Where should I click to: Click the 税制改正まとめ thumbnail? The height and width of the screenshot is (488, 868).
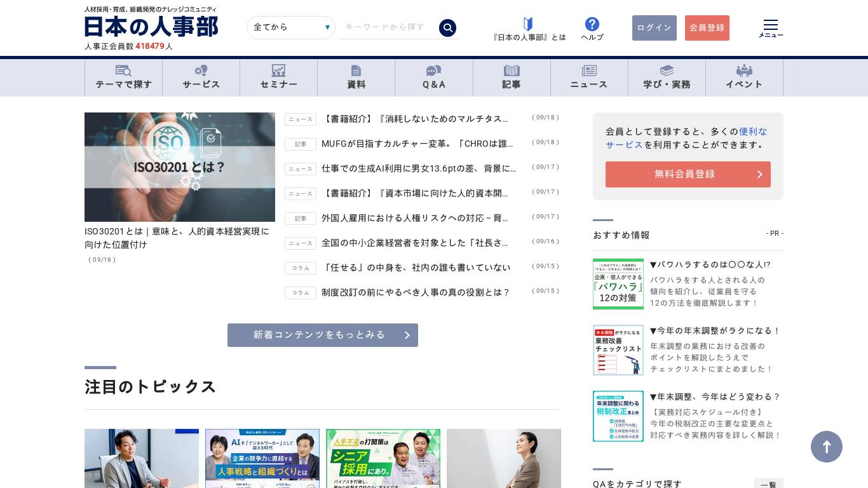(x=618, y=416)
